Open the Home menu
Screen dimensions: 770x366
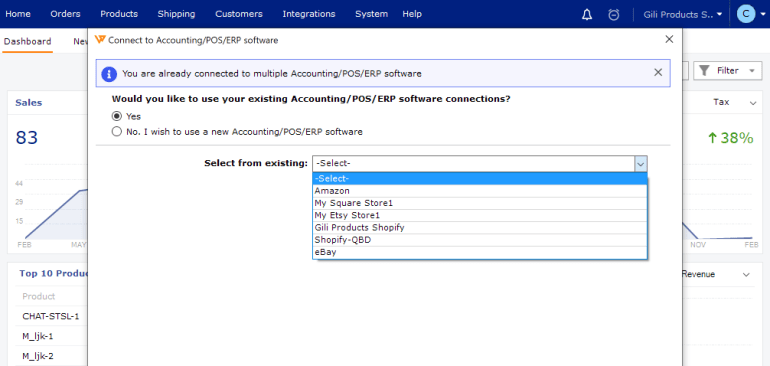tap(18, 14)
